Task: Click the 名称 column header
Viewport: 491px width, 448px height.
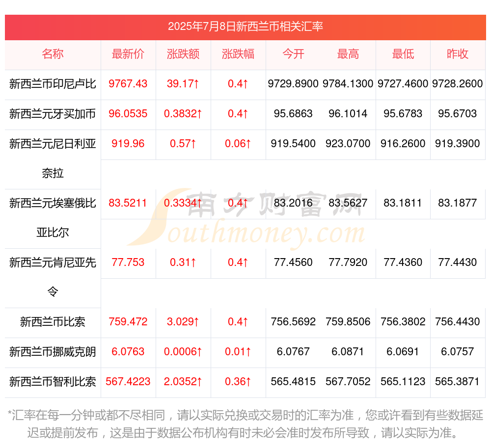Action: [53, 54]
